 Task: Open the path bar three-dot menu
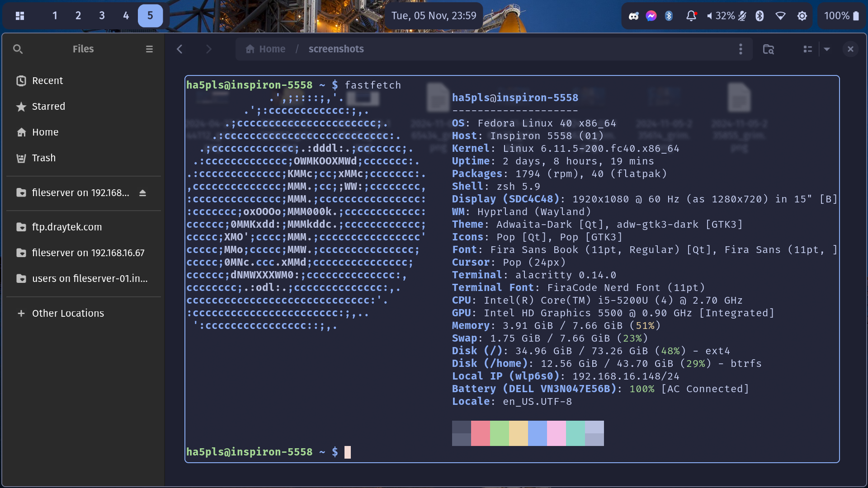[741, 49]
